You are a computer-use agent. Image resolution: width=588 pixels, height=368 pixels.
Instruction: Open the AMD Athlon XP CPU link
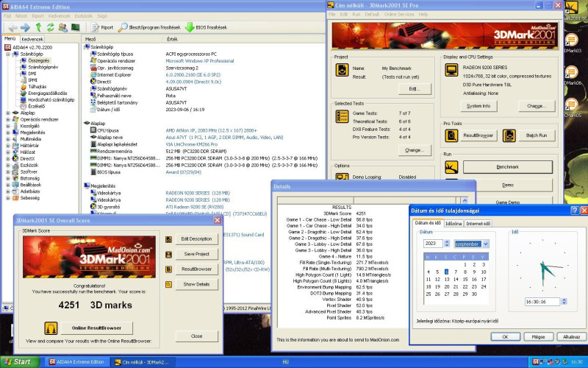pyautogui.click(x=211, y=131)
